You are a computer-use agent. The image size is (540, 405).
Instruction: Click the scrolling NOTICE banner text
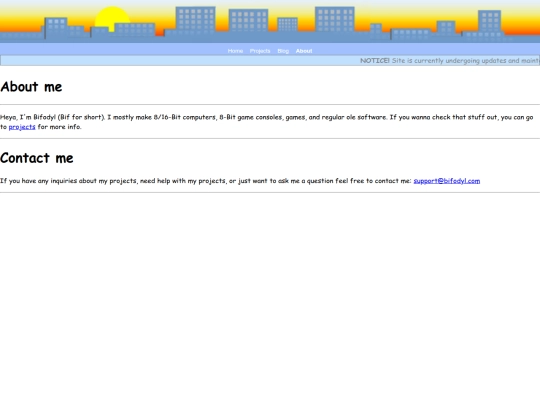[450, 61]
